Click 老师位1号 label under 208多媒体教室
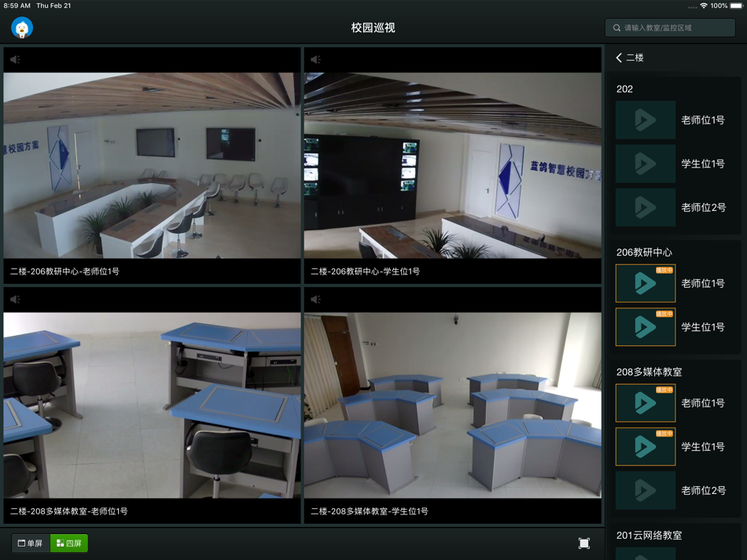 pos(703,403)
